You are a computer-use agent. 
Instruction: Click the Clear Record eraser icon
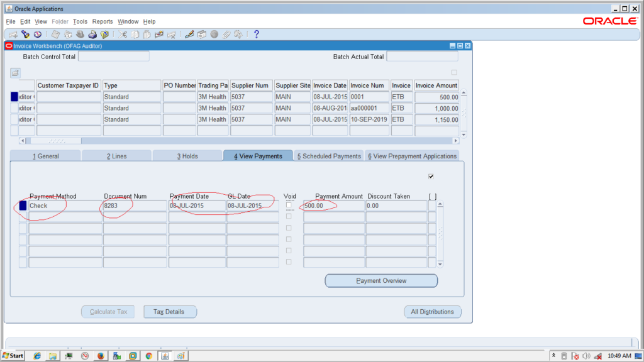pos(159,35)
